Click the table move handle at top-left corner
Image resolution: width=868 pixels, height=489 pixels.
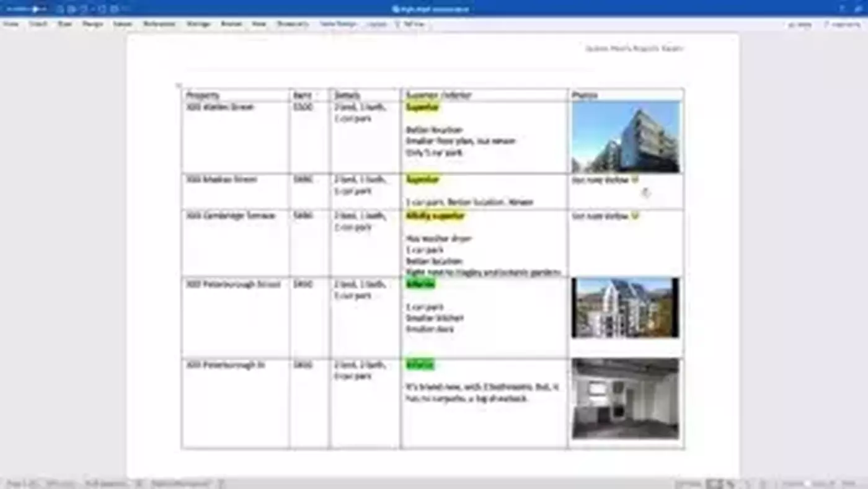tap(179, 86)
